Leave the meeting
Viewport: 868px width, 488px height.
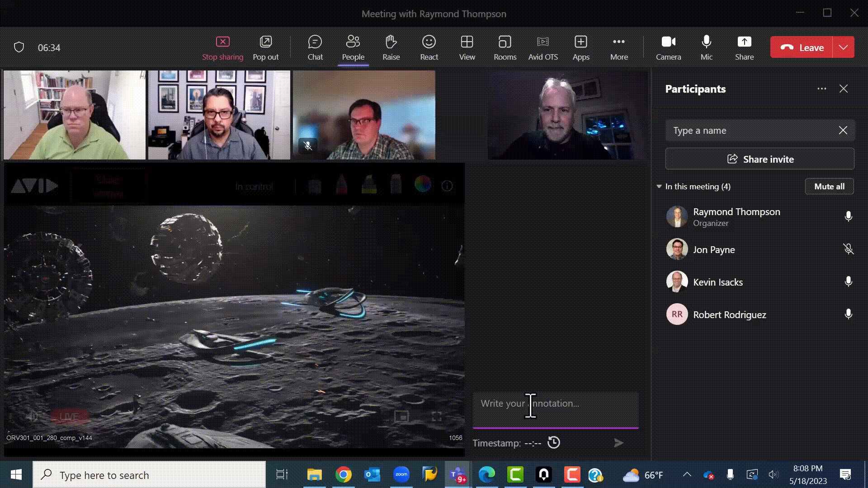click(801, 47)
